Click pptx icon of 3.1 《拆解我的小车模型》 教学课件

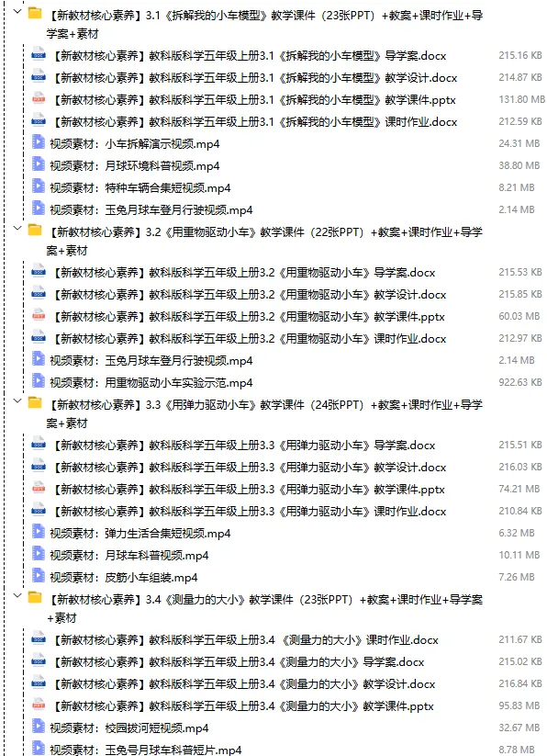click(x=38, y=98)
